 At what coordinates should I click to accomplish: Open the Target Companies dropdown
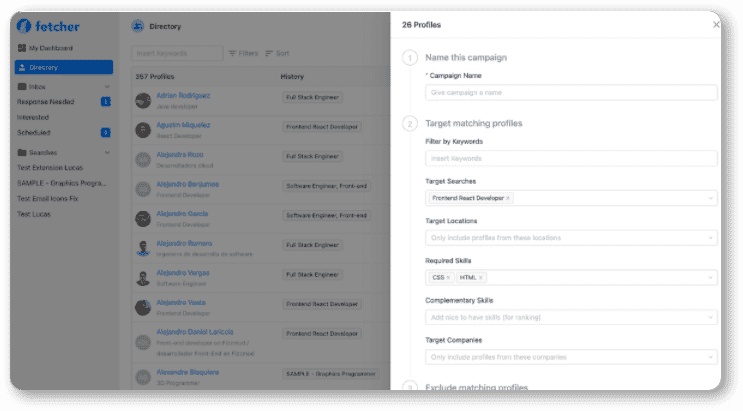click(x=571, y=357)
